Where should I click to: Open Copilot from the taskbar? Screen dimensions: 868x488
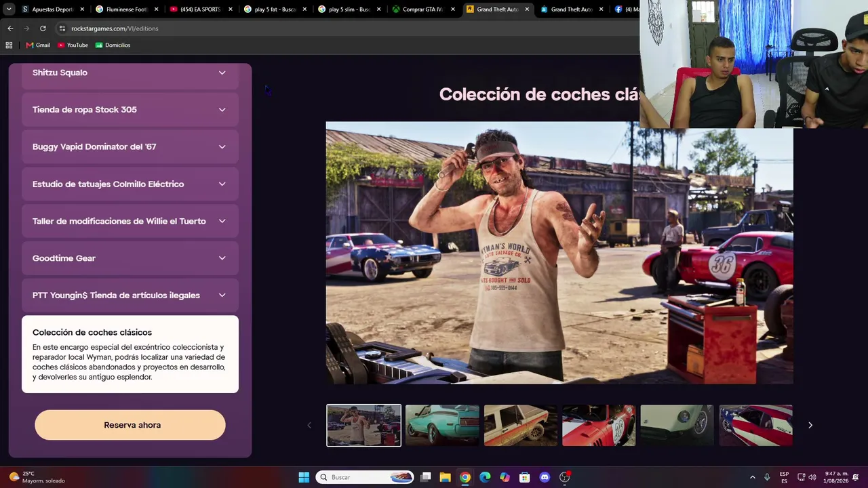coord(505,477)
